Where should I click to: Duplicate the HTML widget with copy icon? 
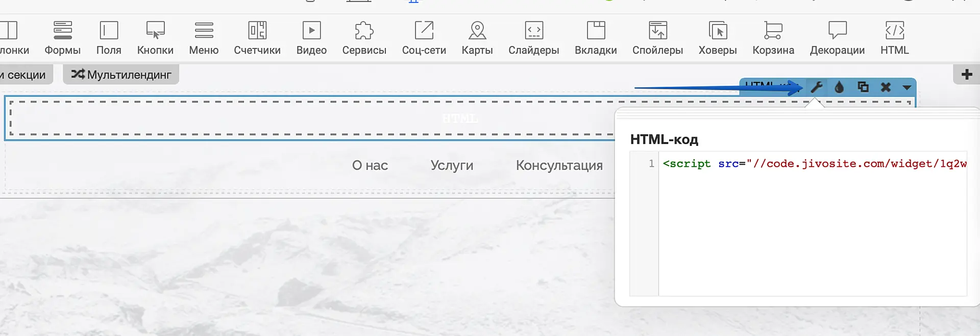[x=863, y=87]
